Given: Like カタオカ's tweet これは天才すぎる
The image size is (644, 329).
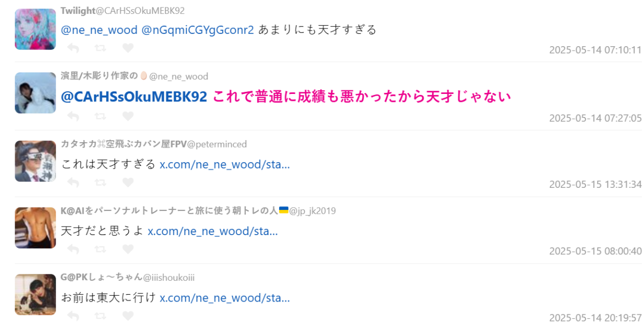Looking at the screenshot, I should tap(128, 182).
